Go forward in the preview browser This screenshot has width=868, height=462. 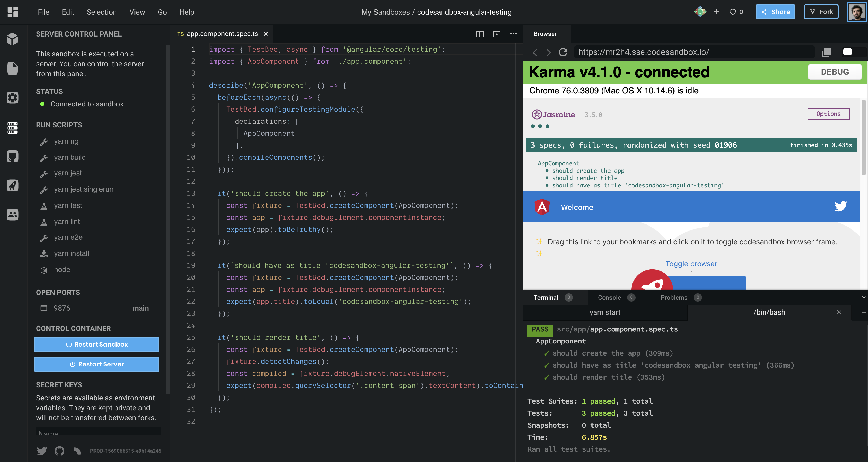(x=549, y=52)
